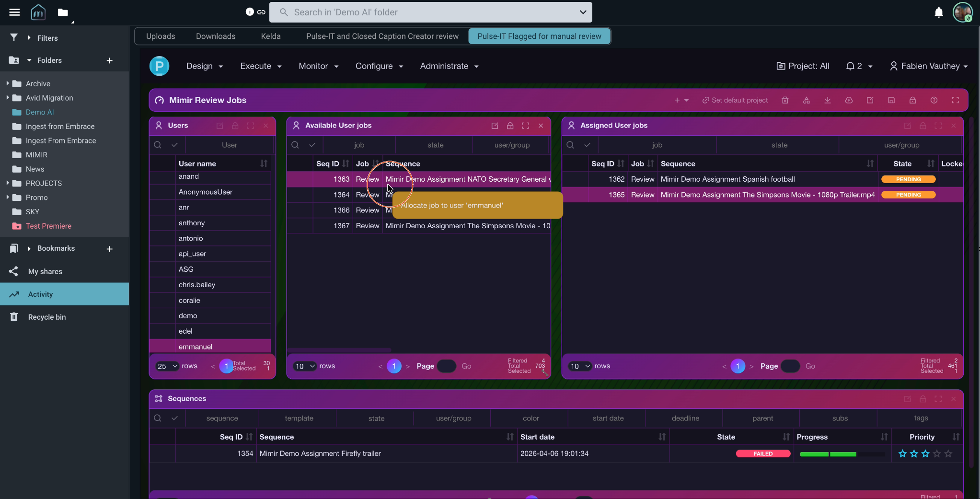
Task: Open the Monitor menu
Action: (318, 66)
